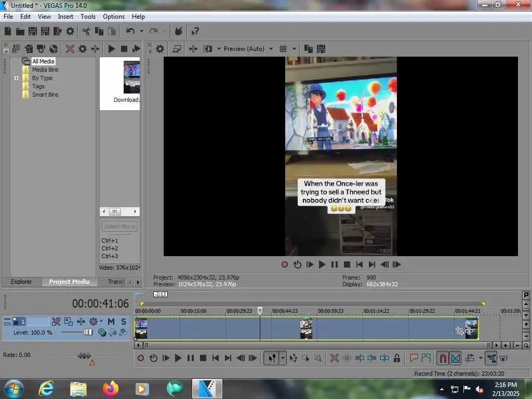Click Record in the timeline transport bar
The image size is (532, 399).
[141, 358]
